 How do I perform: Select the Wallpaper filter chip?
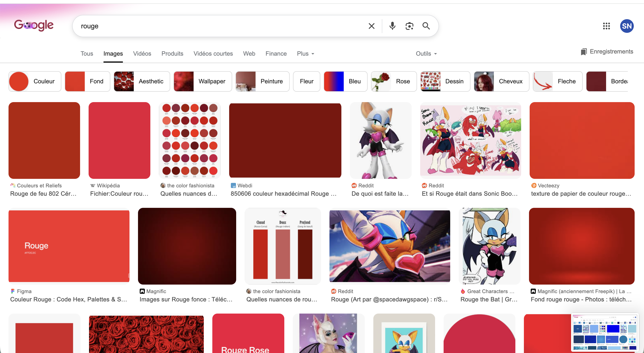point(203,81)
